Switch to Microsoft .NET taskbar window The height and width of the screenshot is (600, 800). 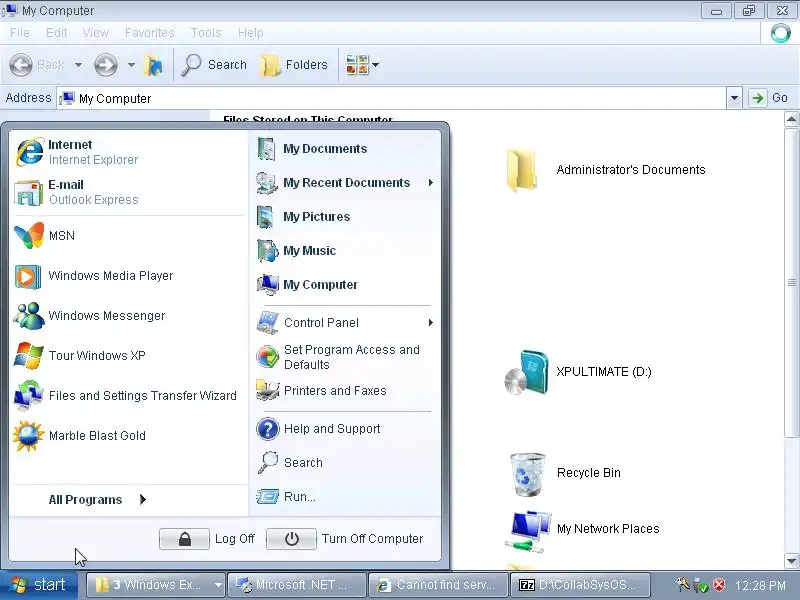[297, 585]
